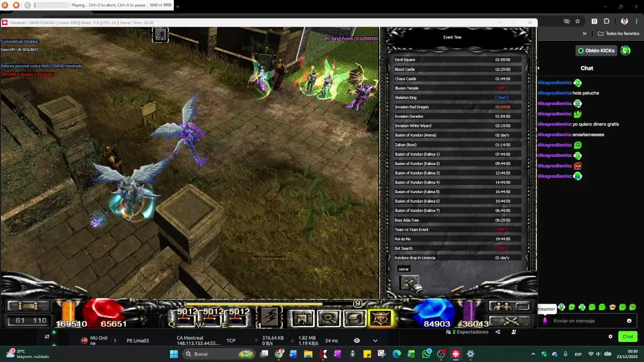Click the magnifying glass icon in game bar

tap(329, 318)
